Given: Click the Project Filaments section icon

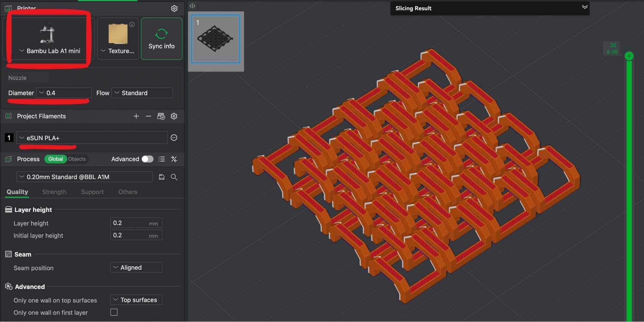Looking at the screenshot, I should [9, 116].
